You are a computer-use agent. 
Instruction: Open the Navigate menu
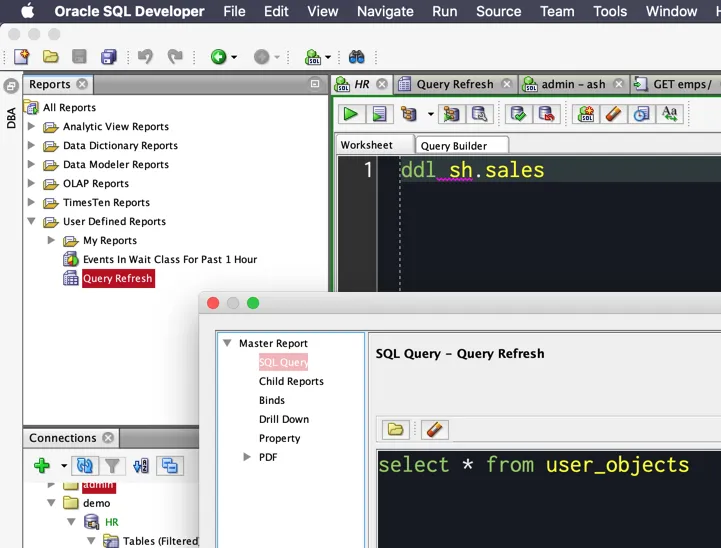click(x=385, y=12)
